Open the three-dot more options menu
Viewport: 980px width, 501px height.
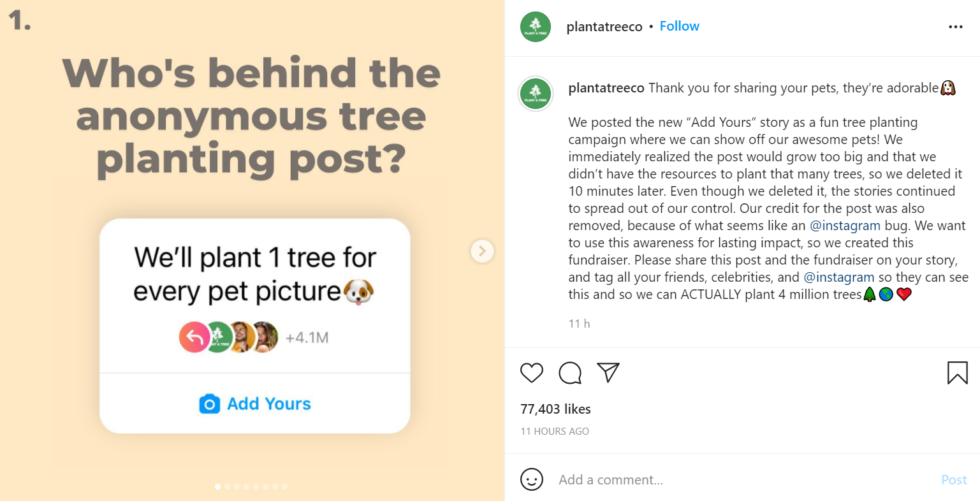[x=955, y=27]
